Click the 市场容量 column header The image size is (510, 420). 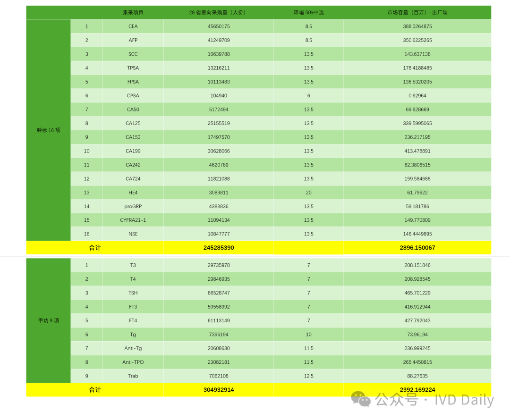point(417,13)
